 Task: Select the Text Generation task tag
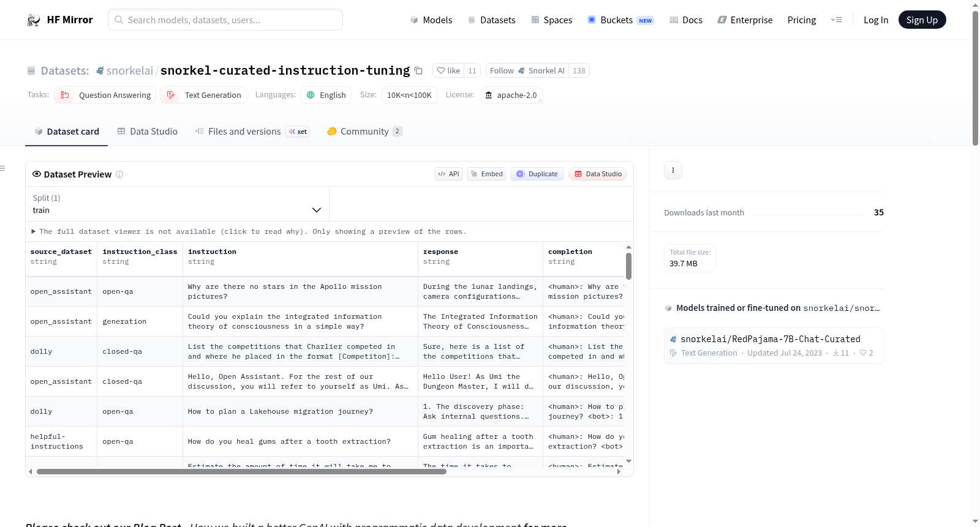pos(204,95)
